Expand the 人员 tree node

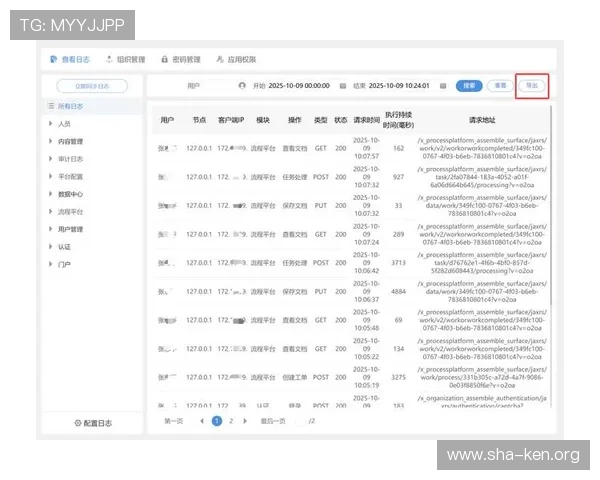click(51, 124)
